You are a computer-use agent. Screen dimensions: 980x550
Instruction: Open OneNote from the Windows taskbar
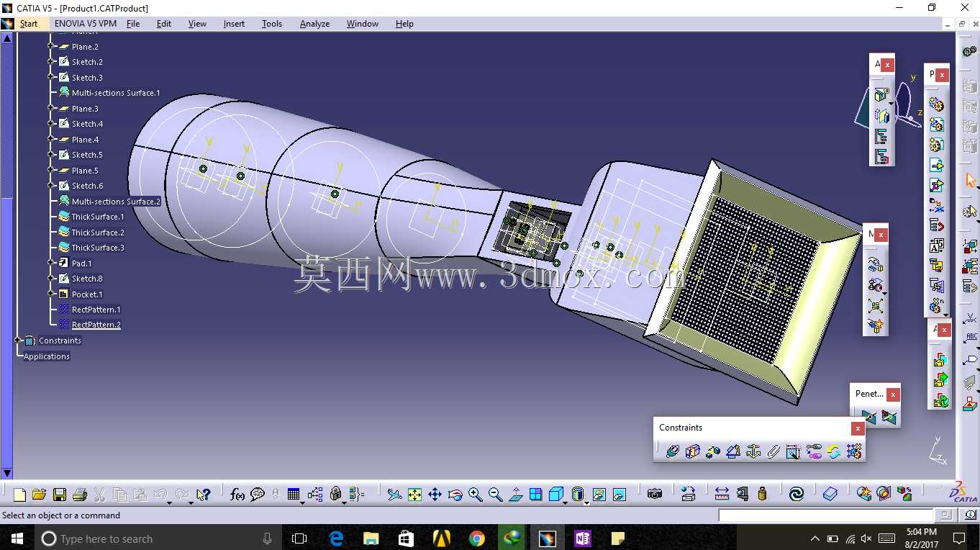click(x=583, y=538)
